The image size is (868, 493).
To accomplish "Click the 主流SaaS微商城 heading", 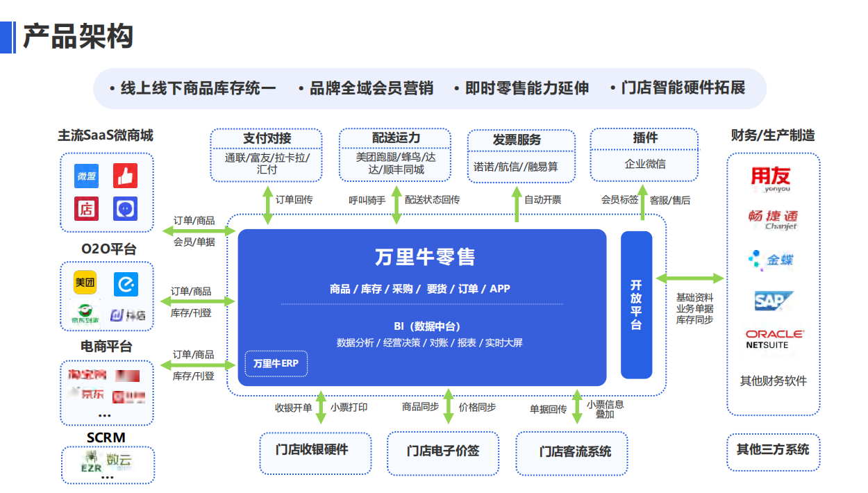I will [106, 135].
